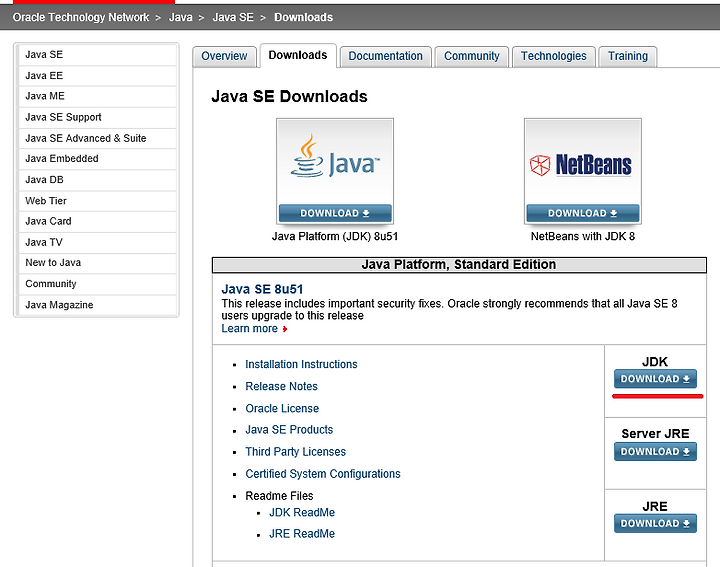Image resolution: width=720 pixels, height=567 pixels.
Task: Open the Training tab
Action: 628,56
